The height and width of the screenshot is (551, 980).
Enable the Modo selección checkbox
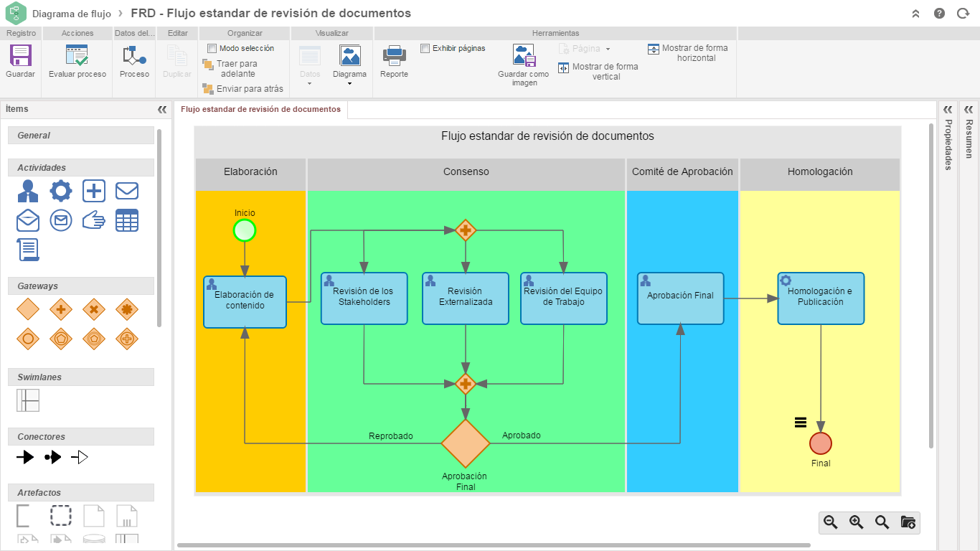[x=212, y=48]
